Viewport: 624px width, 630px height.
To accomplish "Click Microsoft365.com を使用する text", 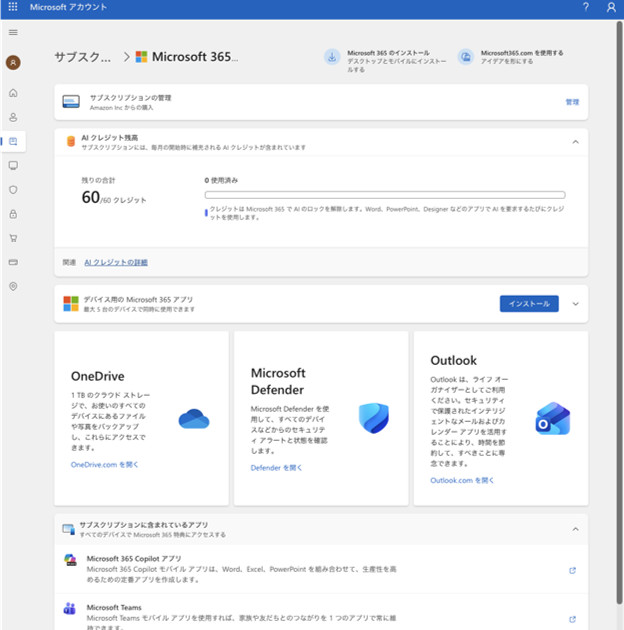I will coord(522,53).
